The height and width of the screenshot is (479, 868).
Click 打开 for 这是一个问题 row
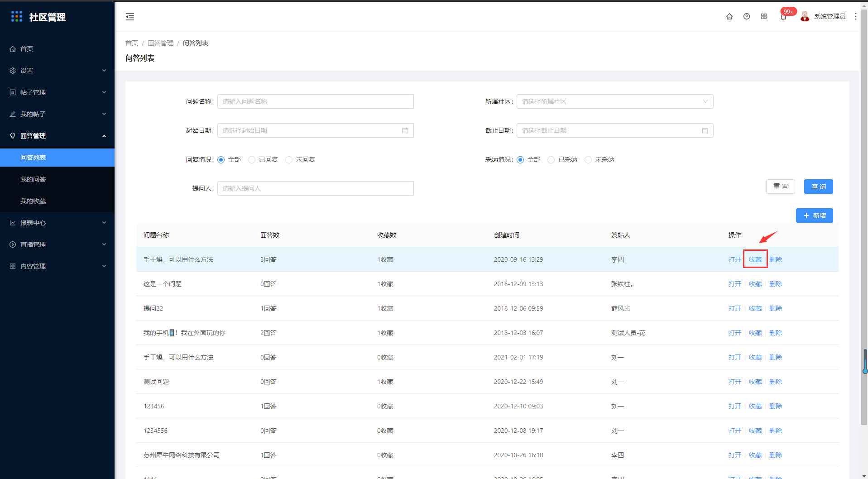[735, 284]
